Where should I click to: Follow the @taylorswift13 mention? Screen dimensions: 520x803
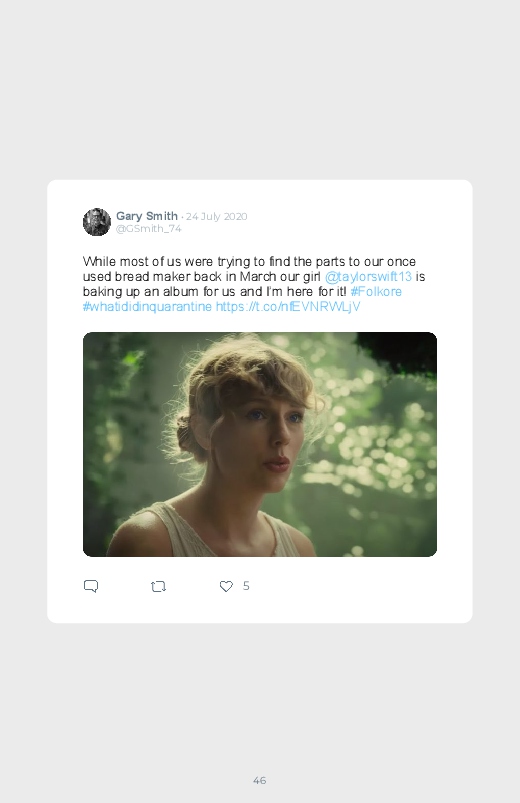click(x=368, y=277)
